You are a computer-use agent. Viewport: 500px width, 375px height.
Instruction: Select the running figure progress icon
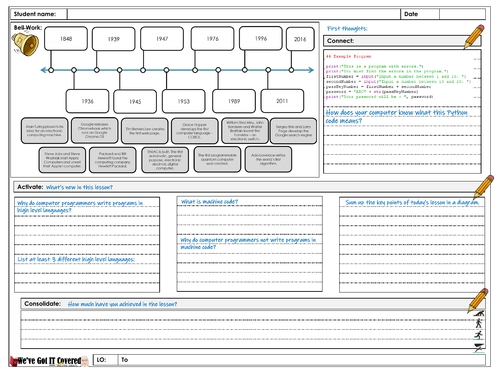point(479,335)
